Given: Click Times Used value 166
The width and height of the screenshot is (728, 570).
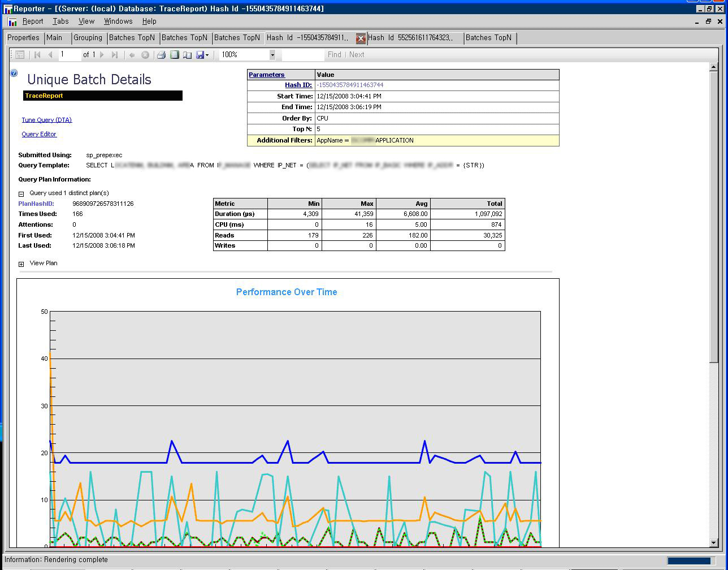Looking at the screenshot, I should click(77, 214).
